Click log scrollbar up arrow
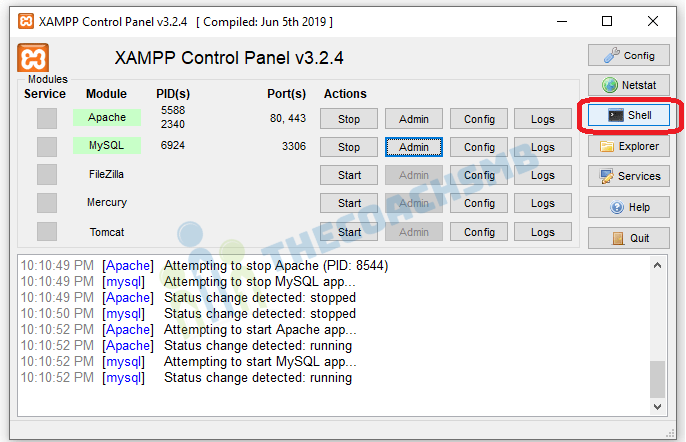 [x=657, y=265]
